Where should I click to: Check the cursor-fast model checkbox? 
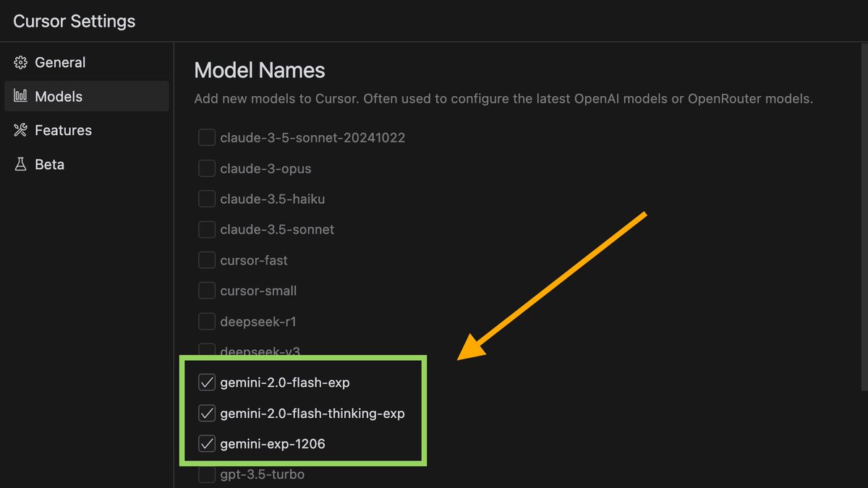[206, 260]
